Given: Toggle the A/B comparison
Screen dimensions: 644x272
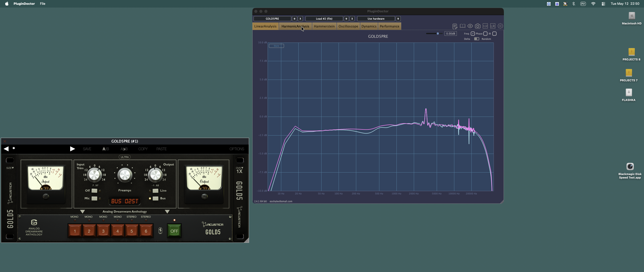Looking at the screenshot, I should click(106, 149).
